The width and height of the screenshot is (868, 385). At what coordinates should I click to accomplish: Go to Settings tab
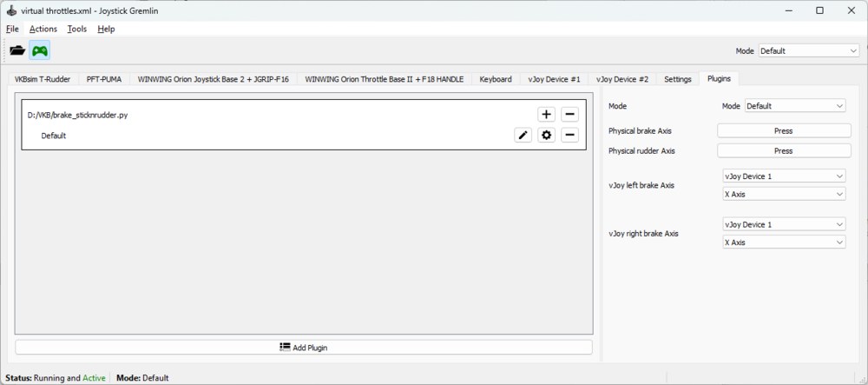point(678,79)
